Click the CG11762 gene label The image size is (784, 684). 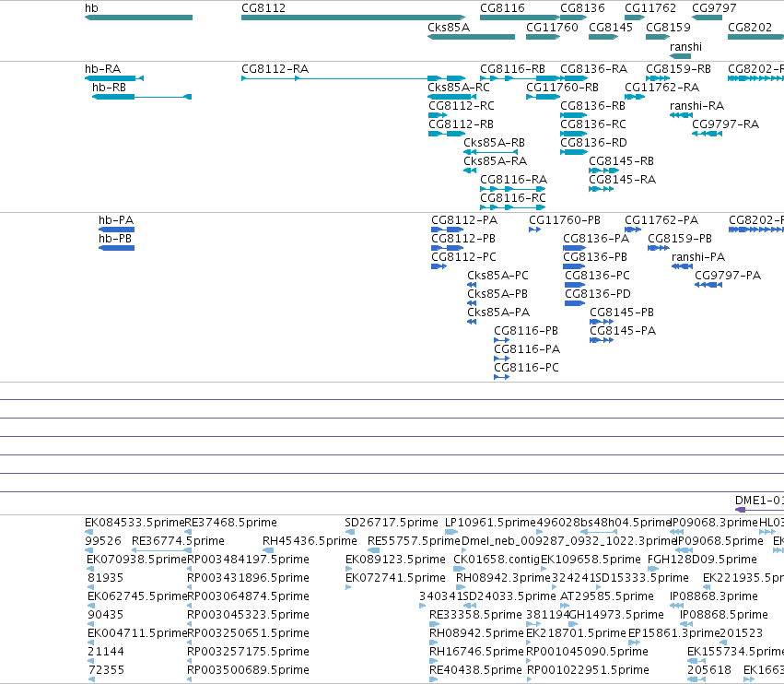650,8
